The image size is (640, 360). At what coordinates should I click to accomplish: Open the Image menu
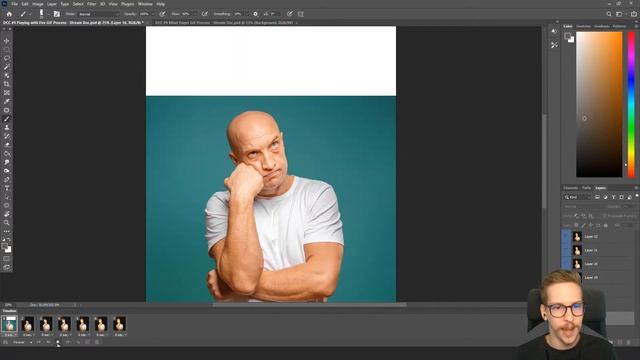(x=38, y=4)
